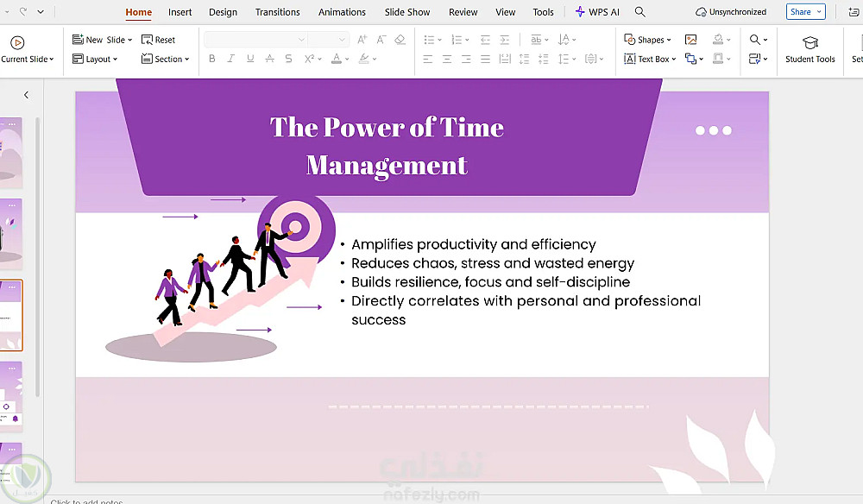Click the Unsynchronized cloud status
The height and width of the screenshot is (504, 863).
click(731, 11)
